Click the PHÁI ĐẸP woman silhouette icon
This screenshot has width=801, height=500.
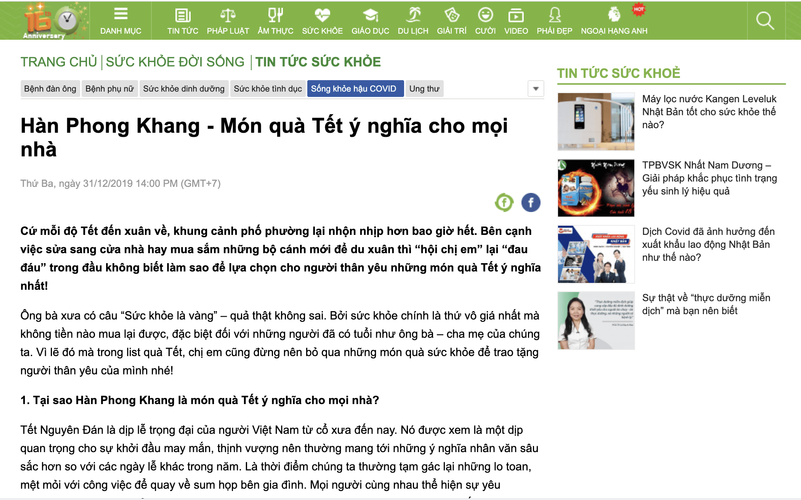pyautogui.click(x=554, y=15)
